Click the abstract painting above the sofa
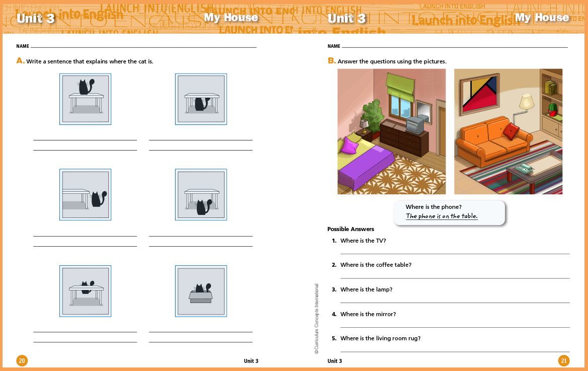This screenshot has width=588, height=371. coord(480,94)
